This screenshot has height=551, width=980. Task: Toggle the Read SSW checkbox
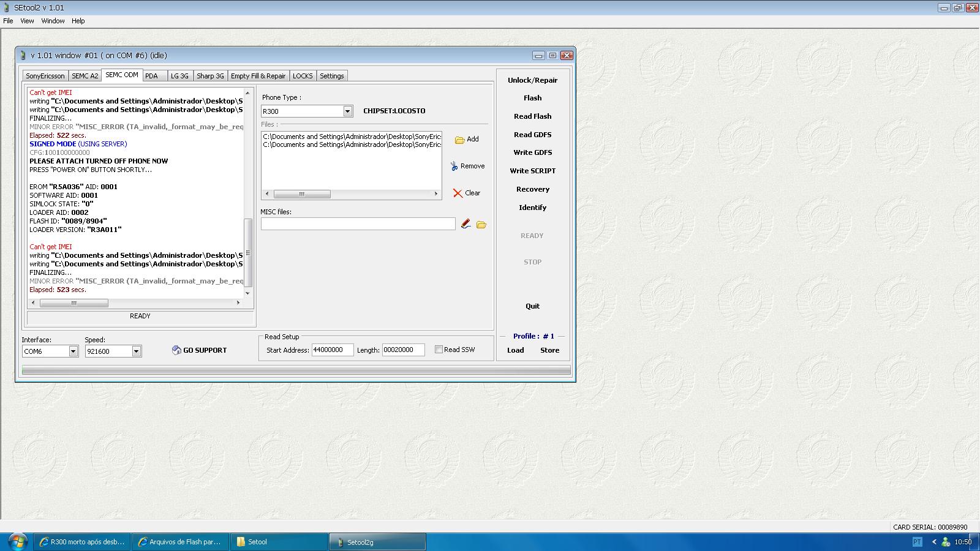click(439, 350)
